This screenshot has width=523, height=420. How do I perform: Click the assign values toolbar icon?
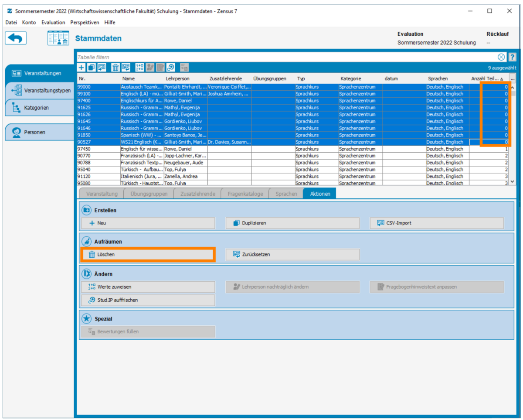[x=140, y=67]
